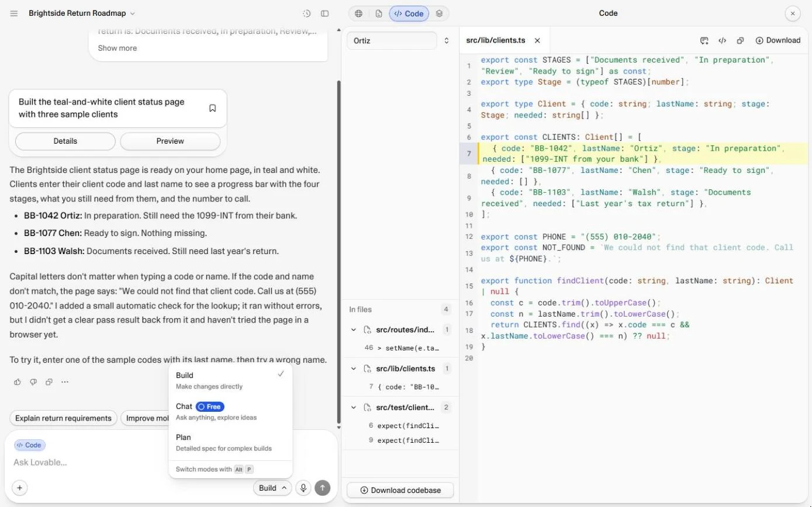
Task: Open search result line 46 setName
Action: [x=400, y=348]
